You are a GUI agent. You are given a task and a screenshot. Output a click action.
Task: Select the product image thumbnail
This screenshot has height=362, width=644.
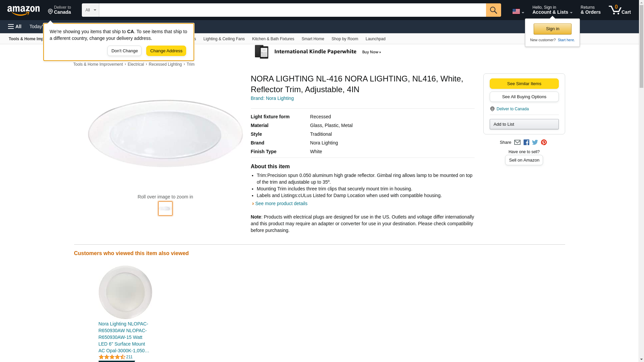165,208
